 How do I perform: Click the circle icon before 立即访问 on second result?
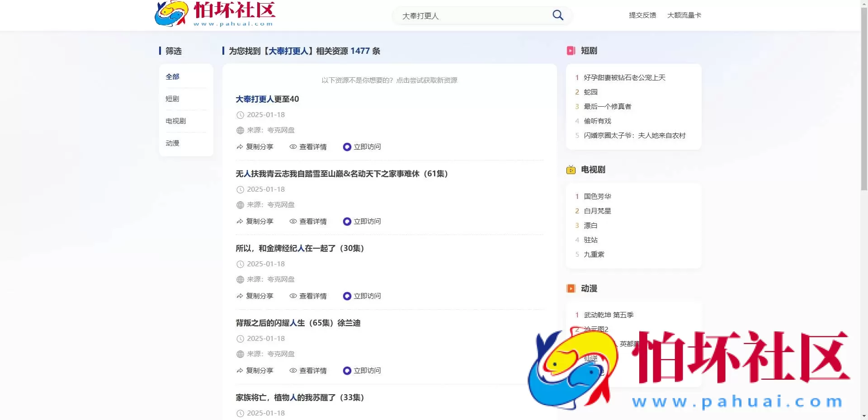pyautogui.click(x=347, y=221)
